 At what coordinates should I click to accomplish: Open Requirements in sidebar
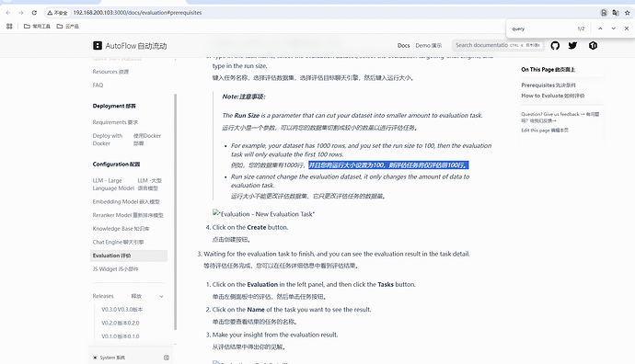tap(115, 122)
